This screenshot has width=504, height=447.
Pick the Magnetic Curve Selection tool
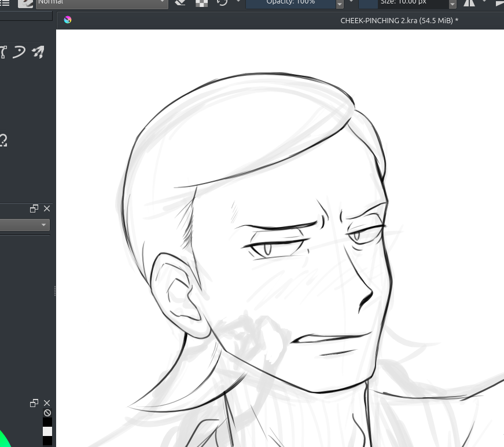[x=3, y=140]
